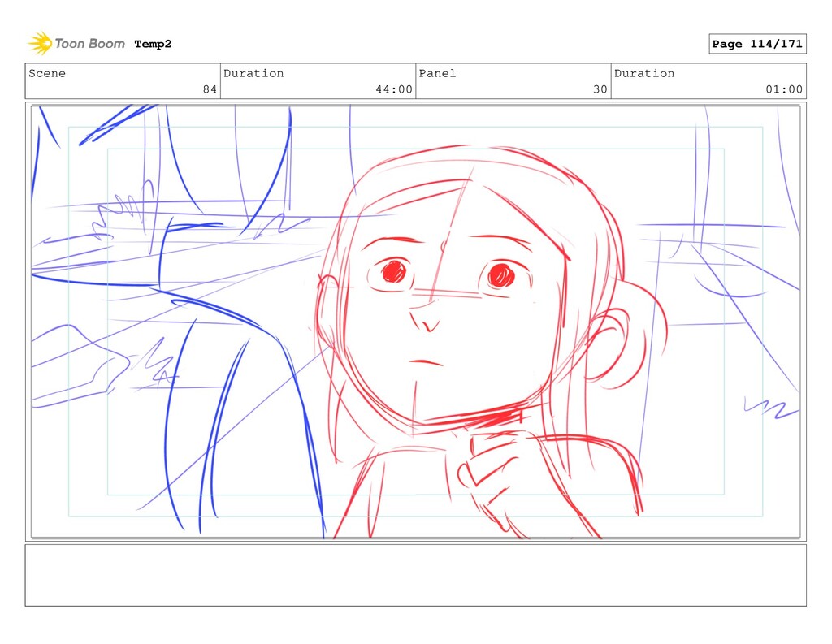Select the Temp2 project title

click(153, 44)
